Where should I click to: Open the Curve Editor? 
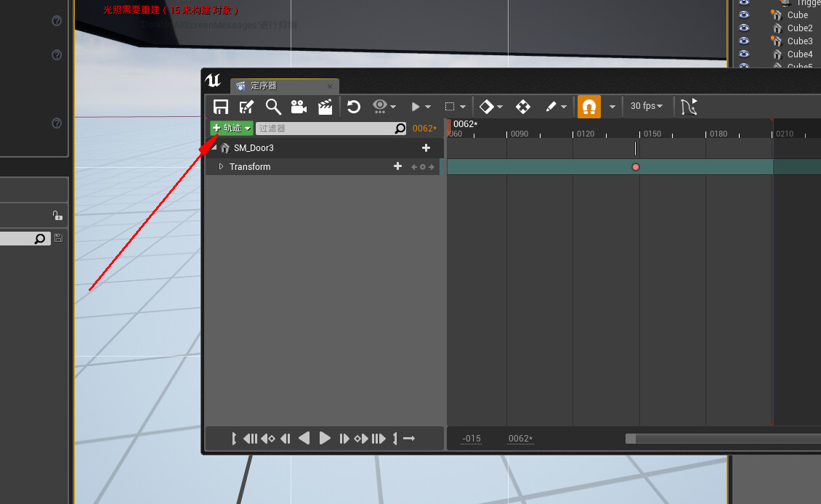coord(688,106)
